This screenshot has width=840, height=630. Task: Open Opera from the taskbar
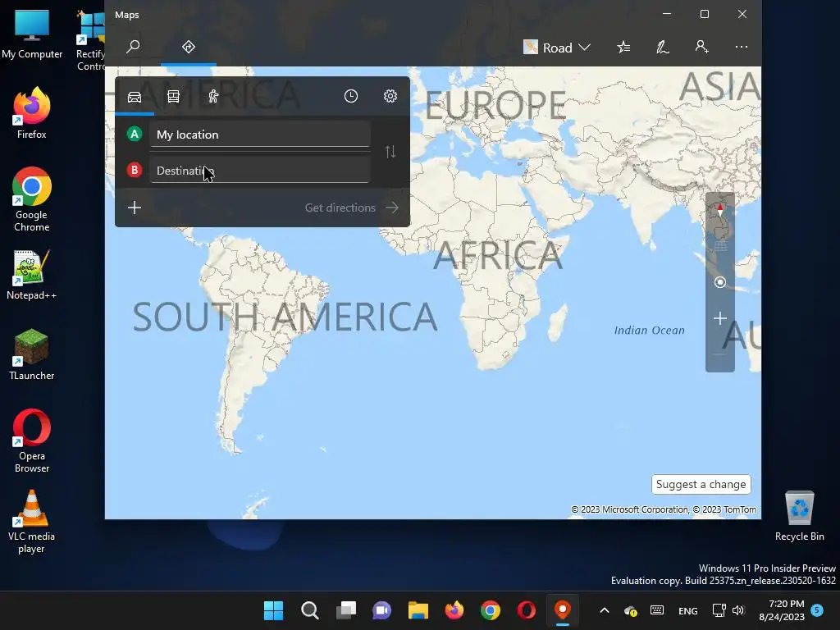tap(527, 610)
